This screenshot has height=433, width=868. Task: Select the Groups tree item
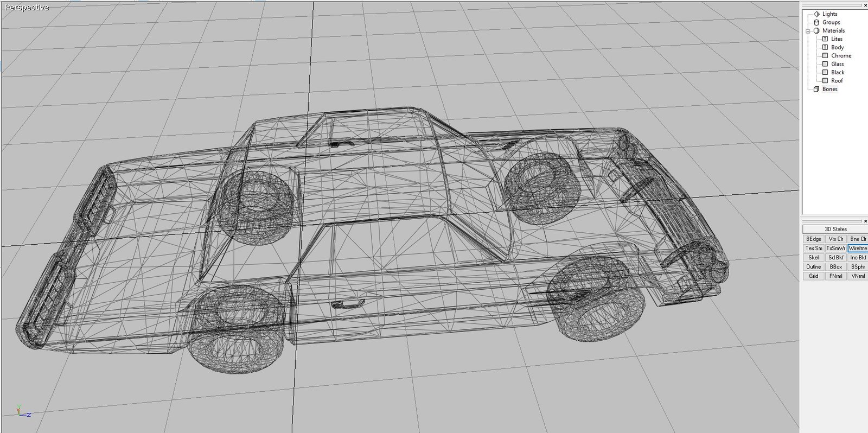pyautogui.click(x=831, y=22)
